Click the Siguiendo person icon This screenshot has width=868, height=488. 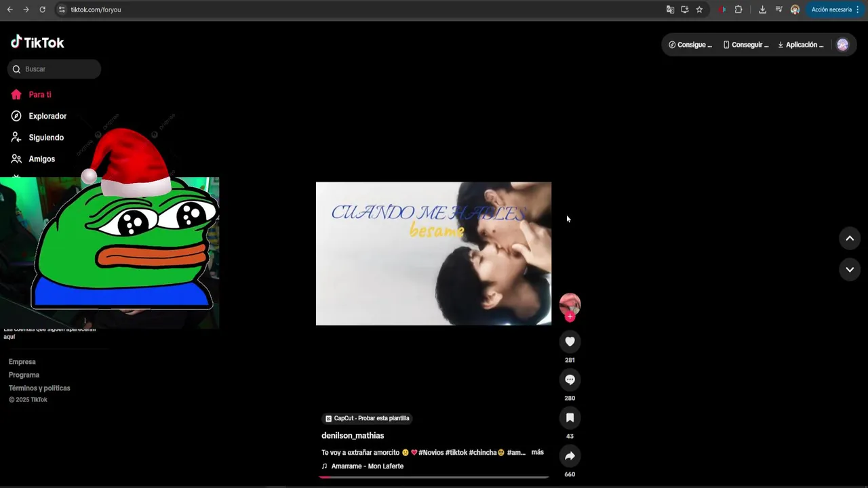point(16,138)
